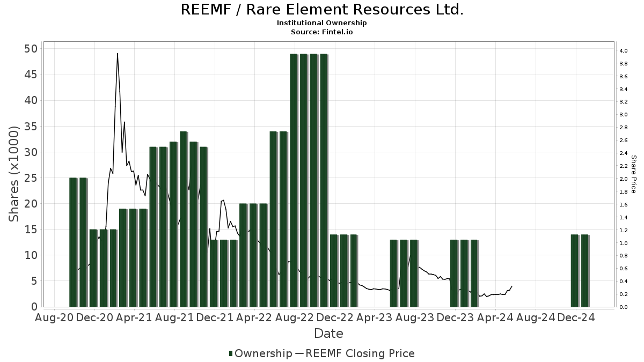
Task: Click the 2.0 value on share price axis
Action: pos(624,179)
